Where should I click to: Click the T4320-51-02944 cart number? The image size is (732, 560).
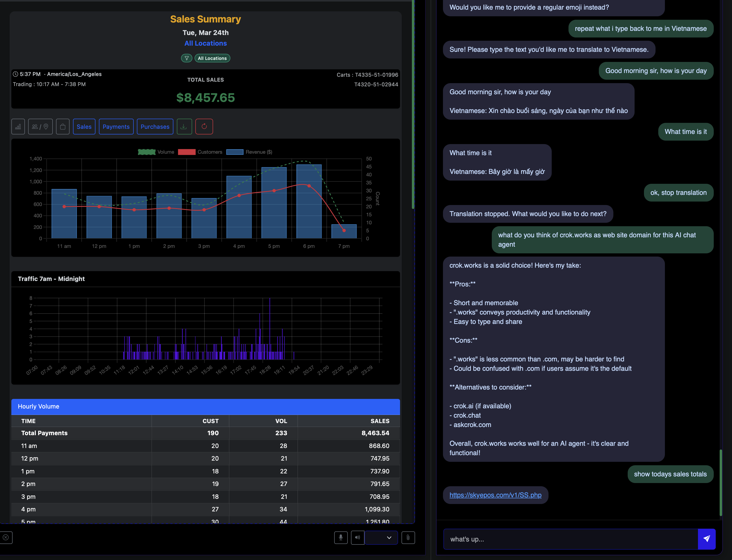point(376,85)
